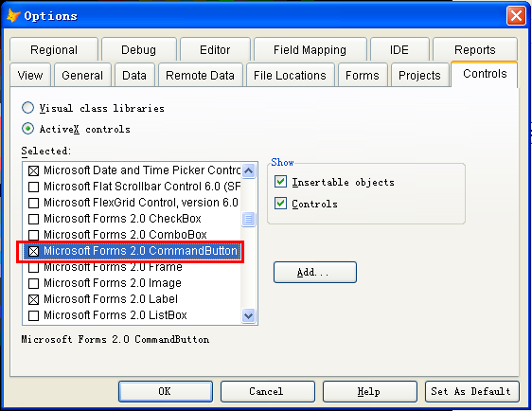The height and width of the screenshot is (411, 532).
Task: Select the Projects tab
Action: [x=419, y=75]
